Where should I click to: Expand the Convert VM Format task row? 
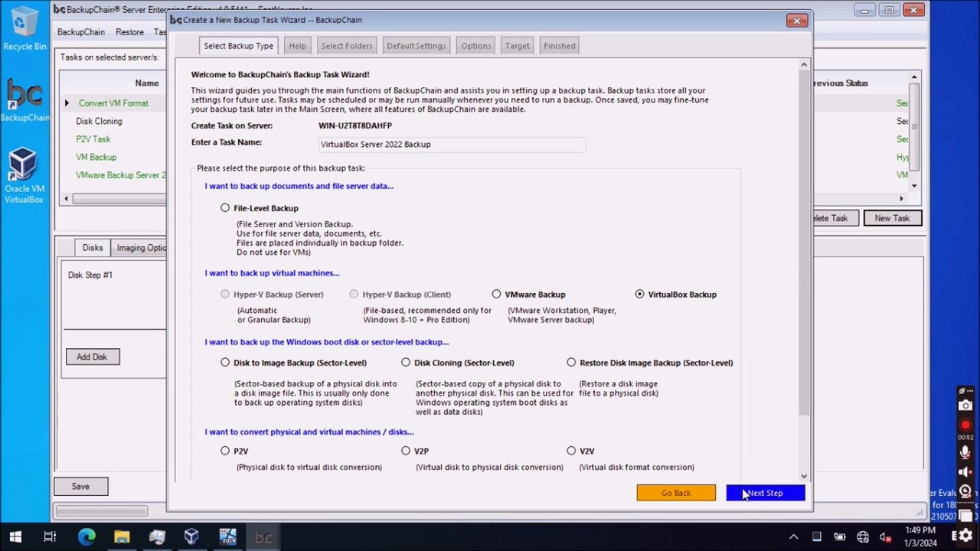(x=67, y=103)
